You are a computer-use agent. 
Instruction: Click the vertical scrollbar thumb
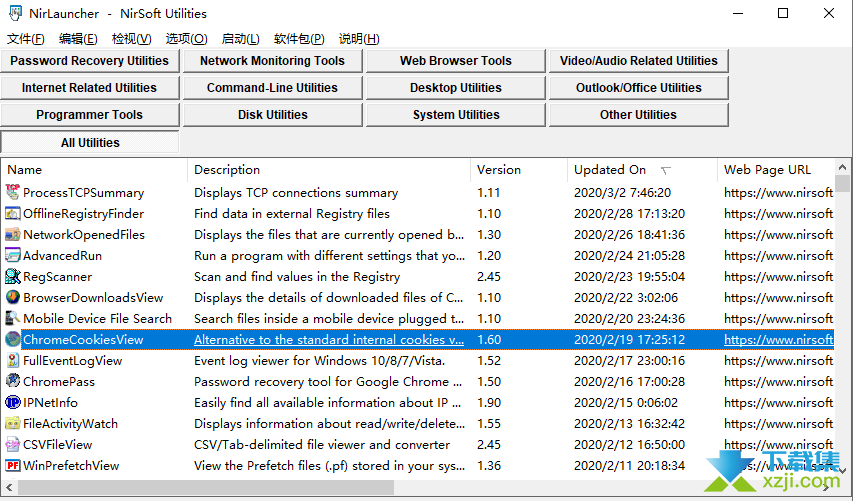(x=843, y=183)
